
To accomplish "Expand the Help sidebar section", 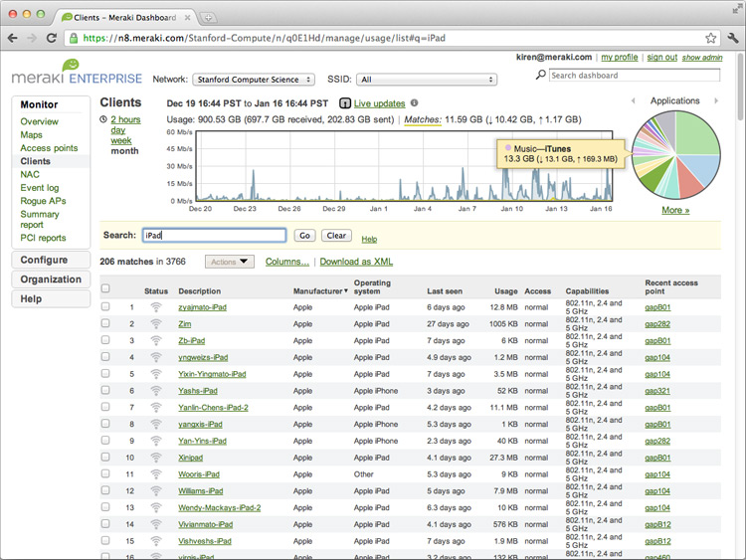I will 51,298.
